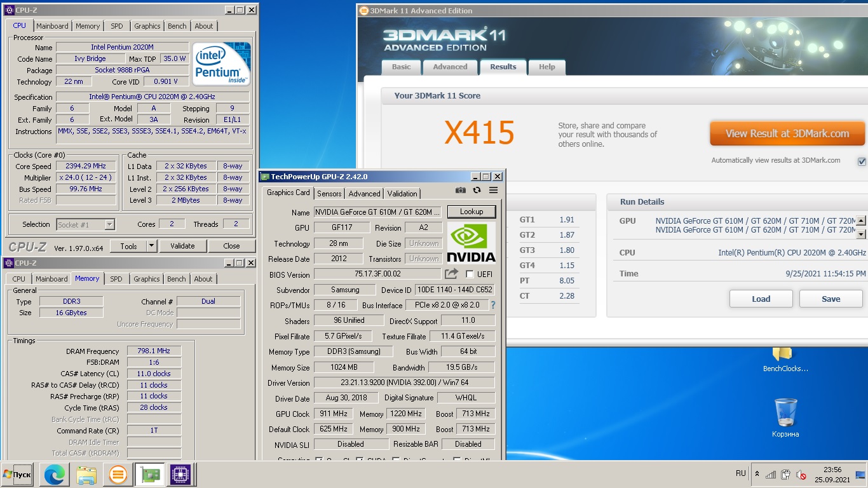Open the Start (Пуск) menu
The width and height of the screenshot is (868, 488).
coord(18,475)
